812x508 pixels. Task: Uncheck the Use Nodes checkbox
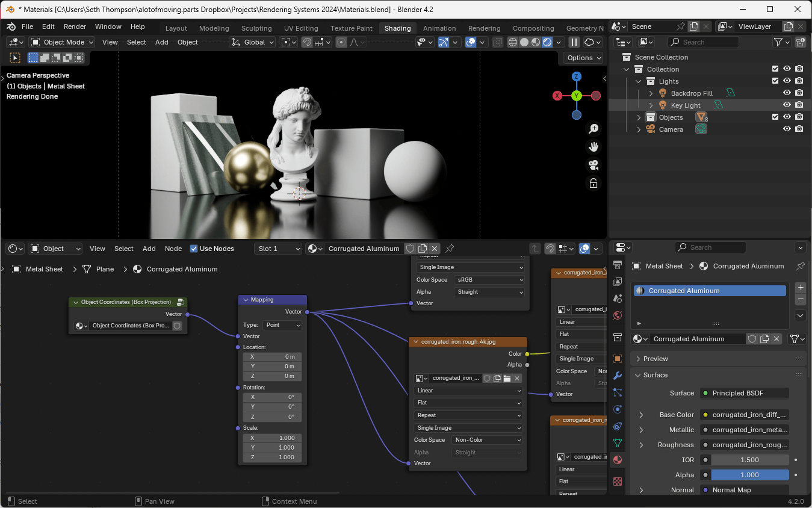point(194,249)
